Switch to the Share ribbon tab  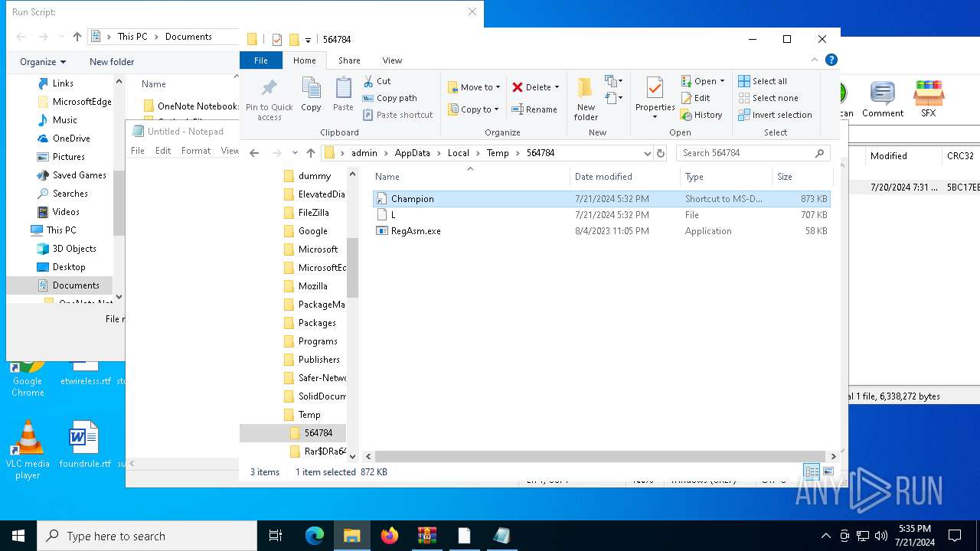coord(349,60)
